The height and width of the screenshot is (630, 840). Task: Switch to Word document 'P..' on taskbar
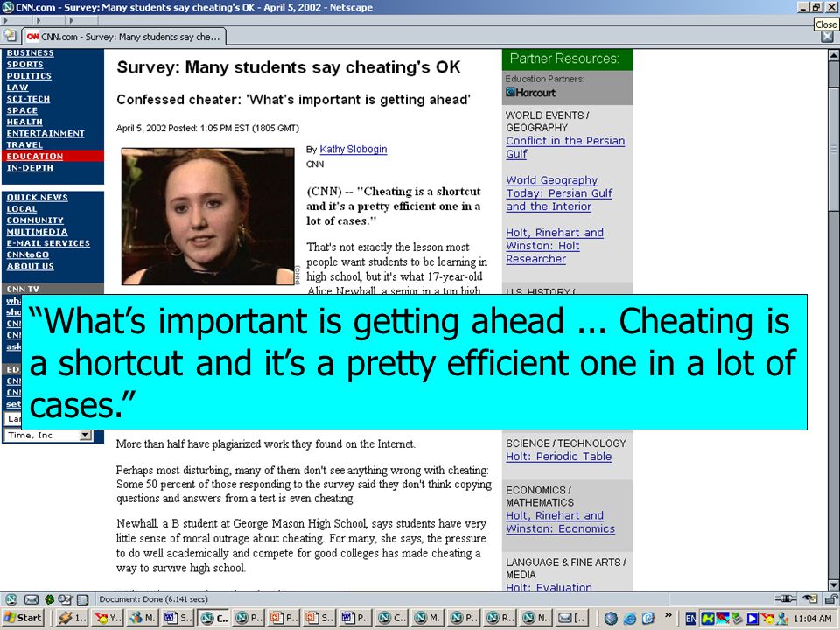tap(355, 618)
